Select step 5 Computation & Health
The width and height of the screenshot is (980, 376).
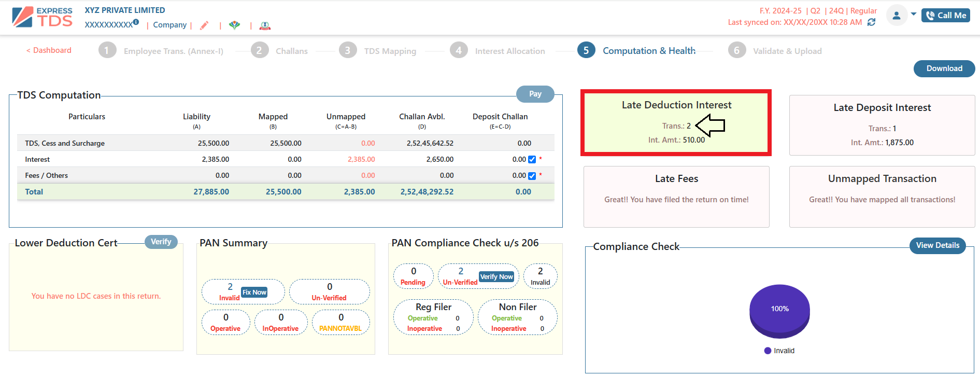637,50
